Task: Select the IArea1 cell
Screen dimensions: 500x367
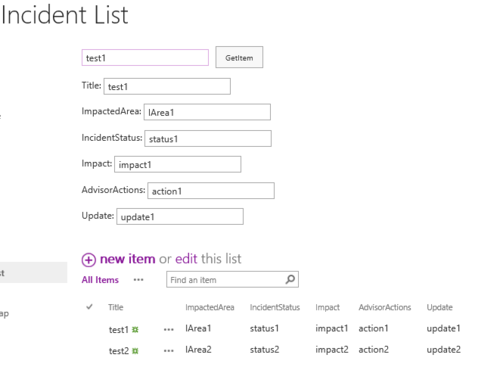Action: pyautogui.click(x=198, y=328)
